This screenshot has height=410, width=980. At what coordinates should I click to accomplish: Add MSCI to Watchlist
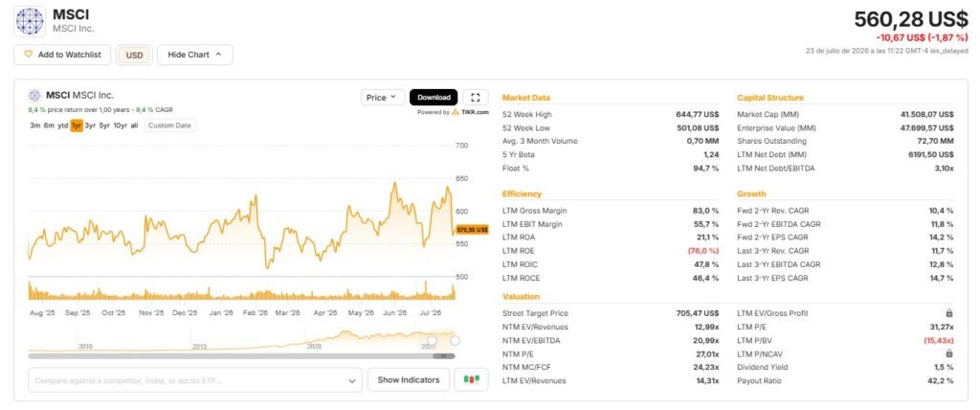click(62, 55)
